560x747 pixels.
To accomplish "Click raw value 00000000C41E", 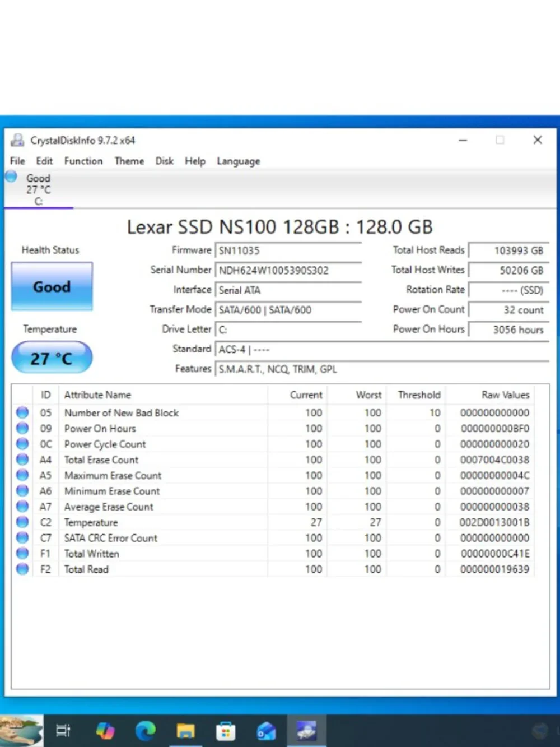I will click(495, 553).
